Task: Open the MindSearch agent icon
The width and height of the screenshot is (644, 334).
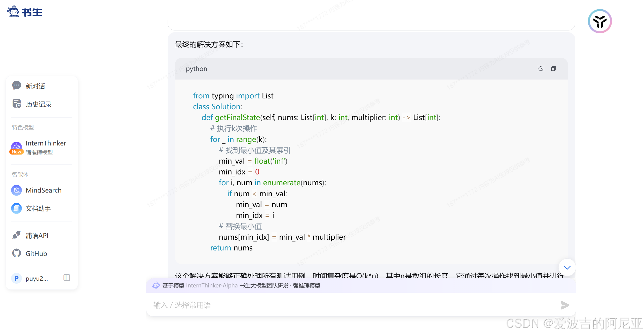Action: tap(17, 190)
